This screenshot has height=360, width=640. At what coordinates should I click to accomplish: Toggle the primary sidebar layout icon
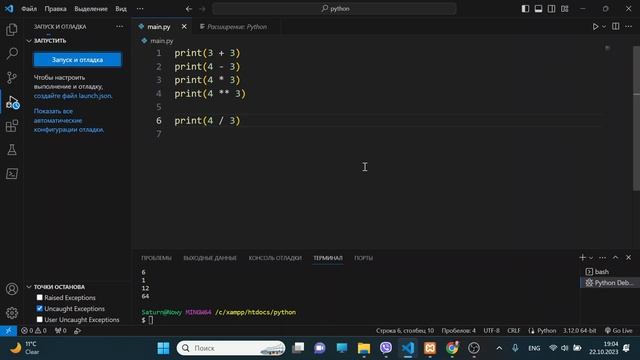point(525,9)
